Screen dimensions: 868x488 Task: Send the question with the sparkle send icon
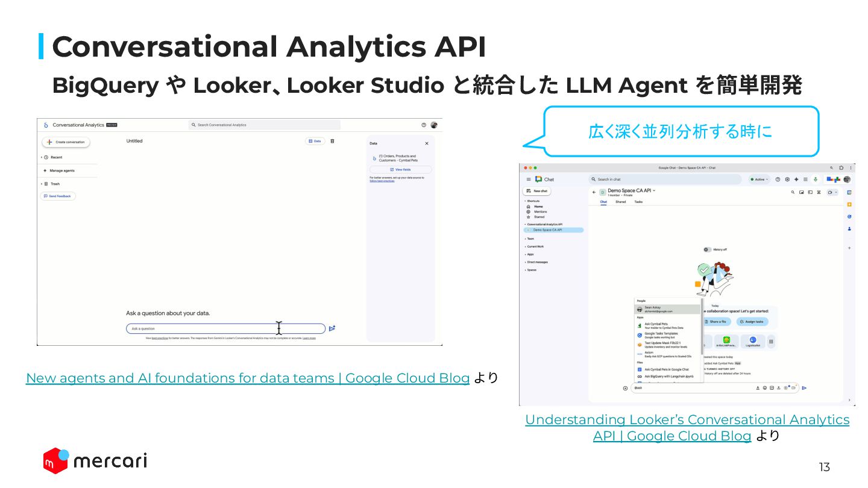[x=332, y=328]
